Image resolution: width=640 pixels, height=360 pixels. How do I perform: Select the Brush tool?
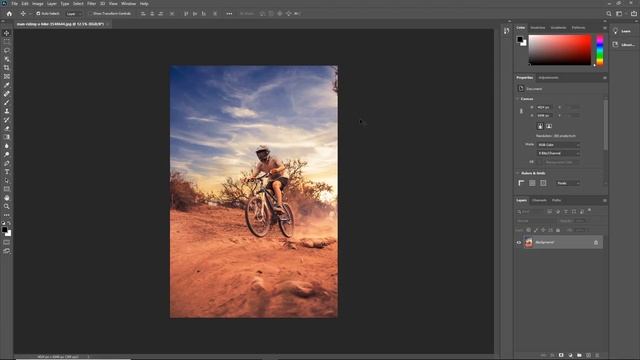pos(7,102)
